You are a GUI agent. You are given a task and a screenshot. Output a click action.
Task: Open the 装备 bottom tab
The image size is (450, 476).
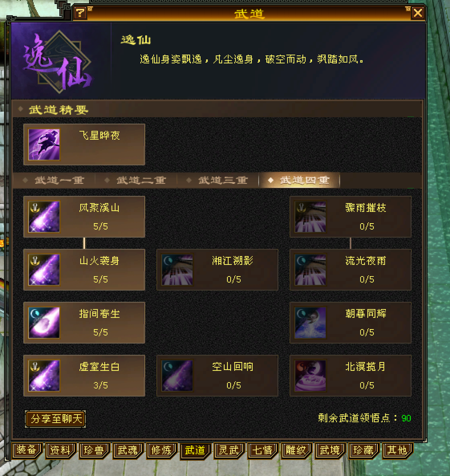point(27,450)
